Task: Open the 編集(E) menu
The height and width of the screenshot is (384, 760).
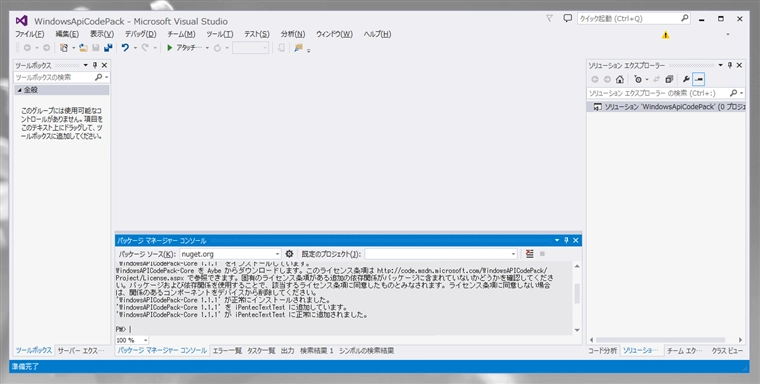Action: tap(67, 34)
